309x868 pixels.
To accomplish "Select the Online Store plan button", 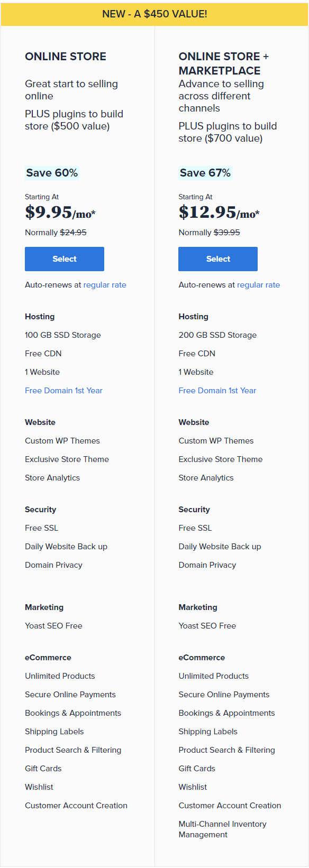I will [65, 259].
